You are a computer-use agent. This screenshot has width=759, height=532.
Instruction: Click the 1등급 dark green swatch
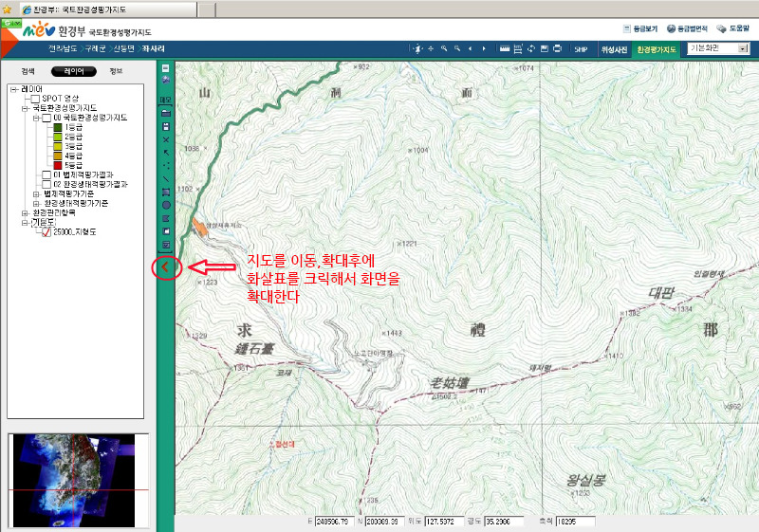pyautogui.click(x=58, y=128)
